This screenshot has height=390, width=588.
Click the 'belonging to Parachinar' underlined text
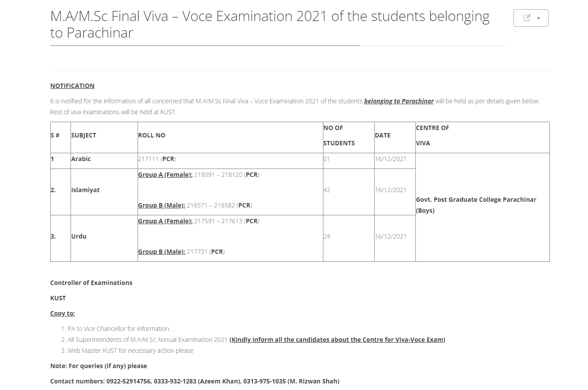[x=399, y=101]
